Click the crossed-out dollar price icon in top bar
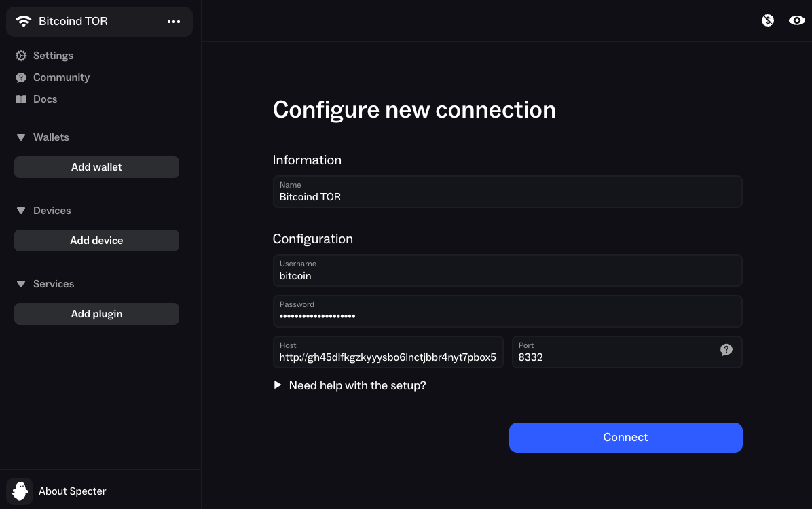 [767, 20]
